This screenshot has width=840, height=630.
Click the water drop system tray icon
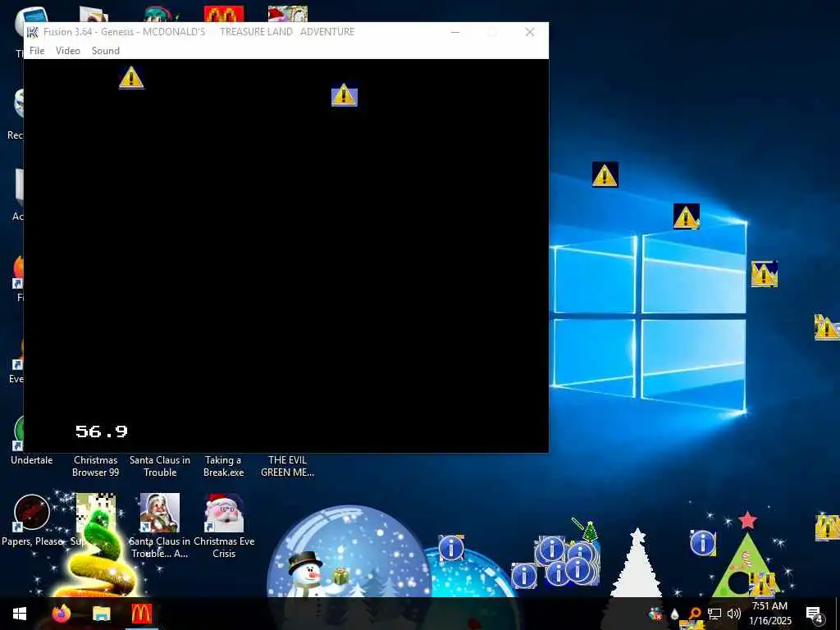674,614
